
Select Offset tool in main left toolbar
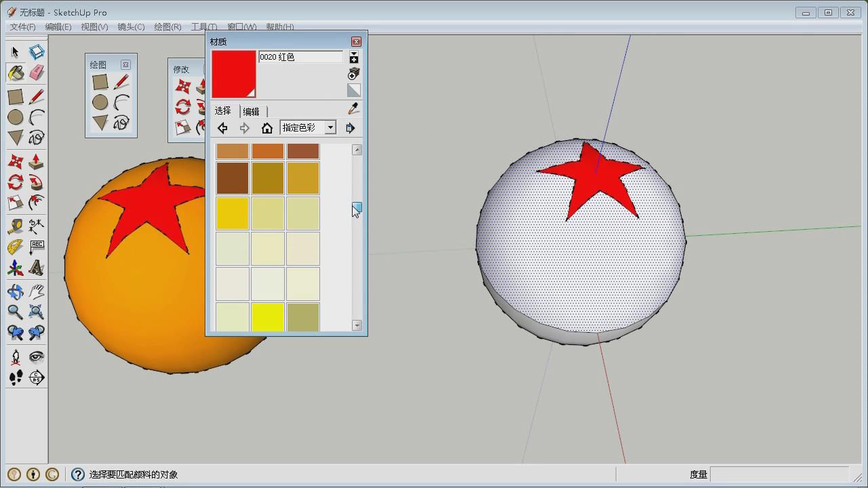point(37,203)
